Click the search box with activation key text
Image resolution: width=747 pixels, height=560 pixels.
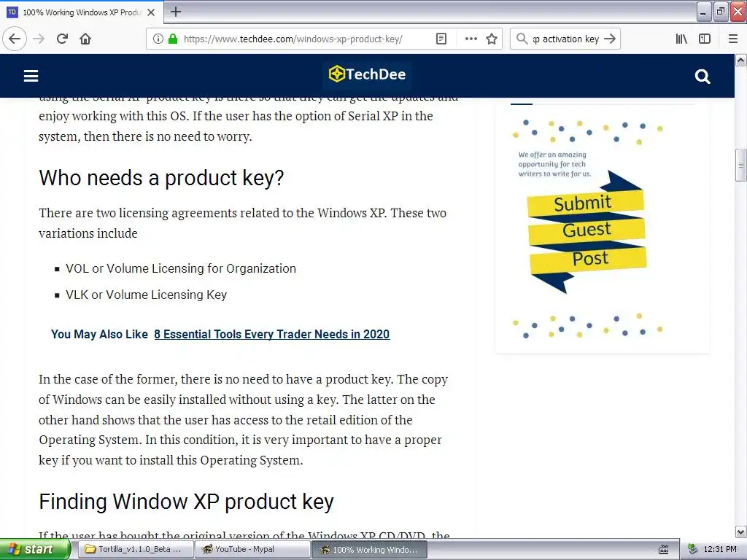(x=565, y=39)
